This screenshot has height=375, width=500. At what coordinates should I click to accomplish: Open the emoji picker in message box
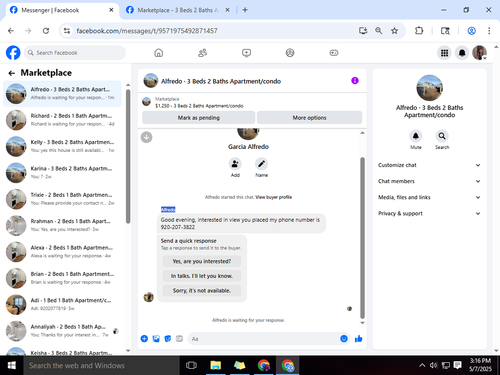[344, 339]
